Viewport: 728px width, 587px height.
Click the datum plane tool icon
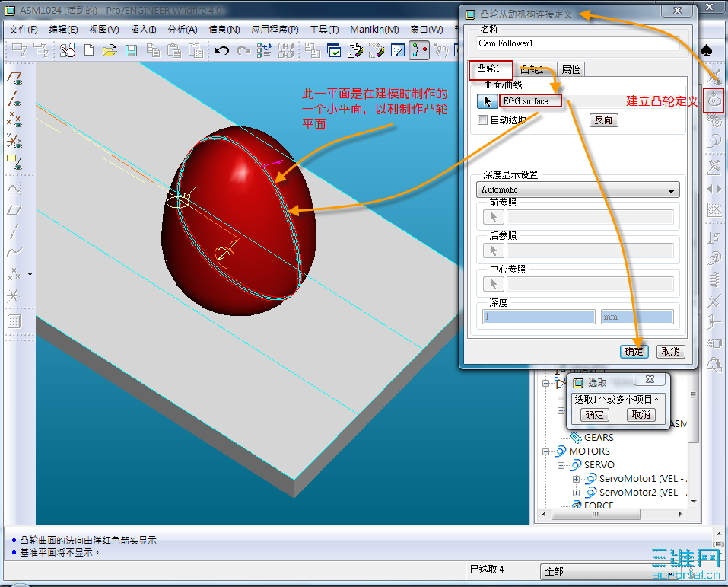[14, 210]
